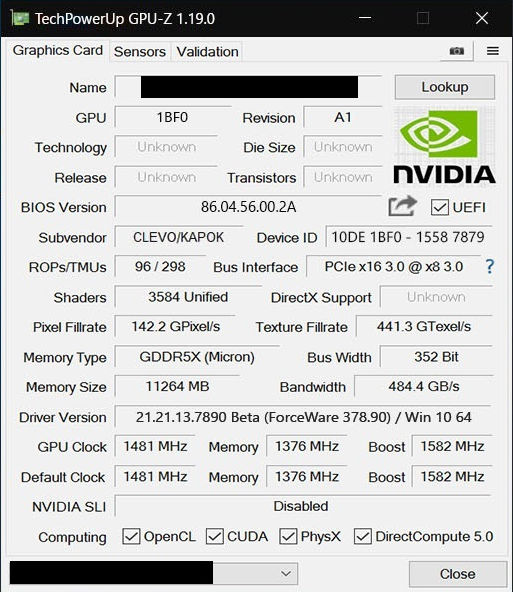Click the BIOS Version field
The width and height of the screenshot is (513, 592).
click(x=248, y=207)
